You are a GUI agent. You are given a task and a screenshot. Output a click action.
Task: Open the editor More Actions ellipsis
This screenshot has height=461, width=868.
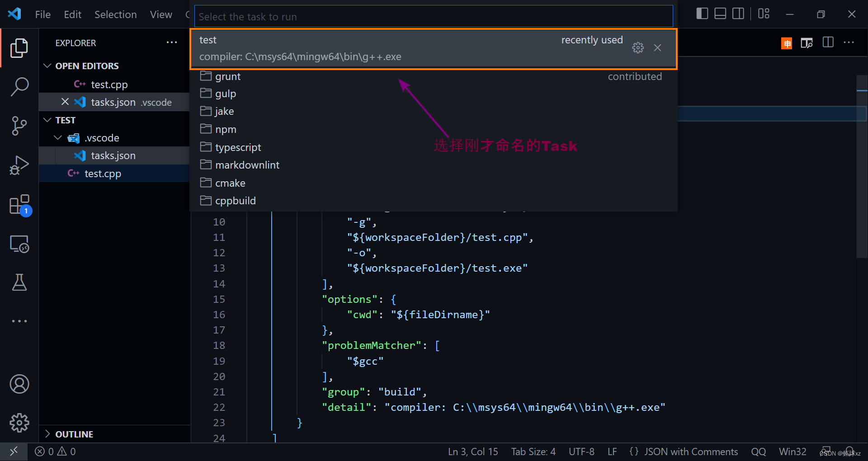(x=849, y=42)
